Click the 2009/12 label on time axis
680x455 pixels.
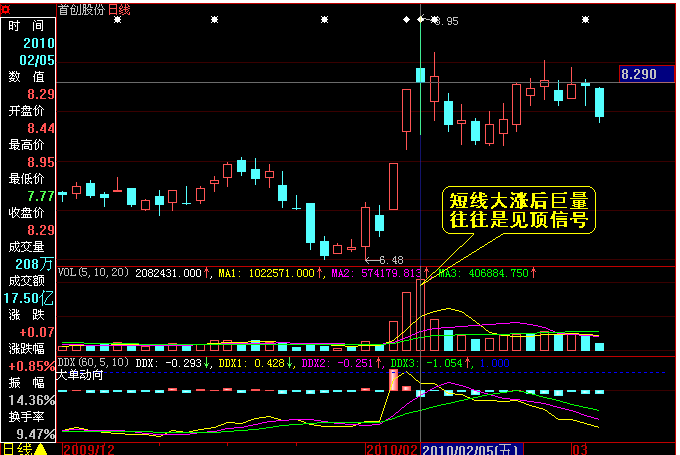point(89,449)
